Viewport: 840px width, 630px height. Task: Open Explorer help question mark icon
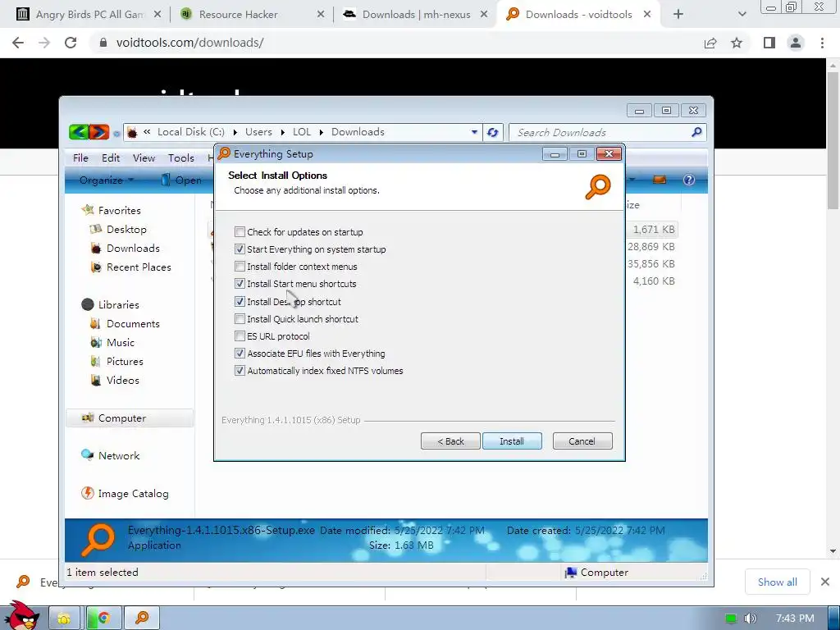click(689, 180)
